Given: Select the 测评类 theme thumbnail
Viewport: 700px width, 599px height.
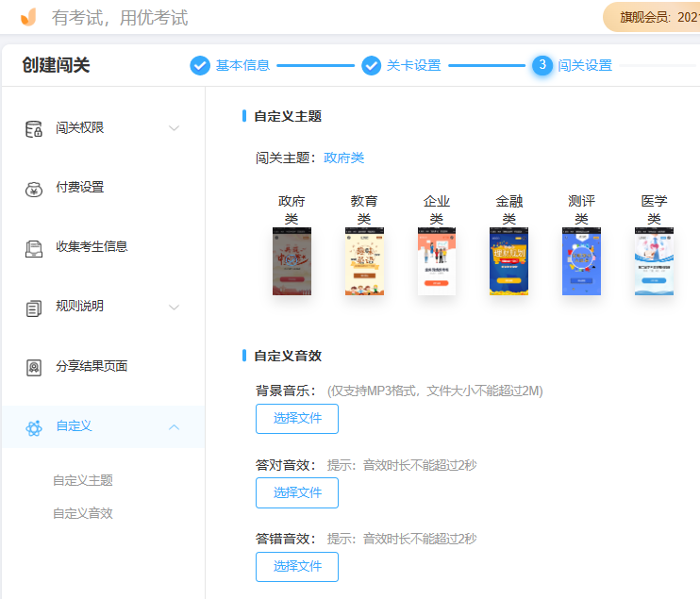Looking at the screenshot, I should pos(581,261).
